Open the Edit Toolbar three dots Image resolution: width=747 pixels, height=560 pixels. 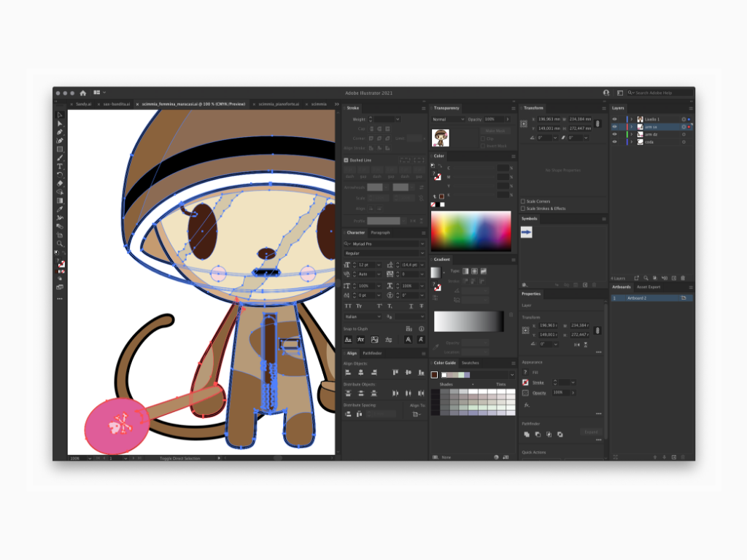(x=60, y=299)
